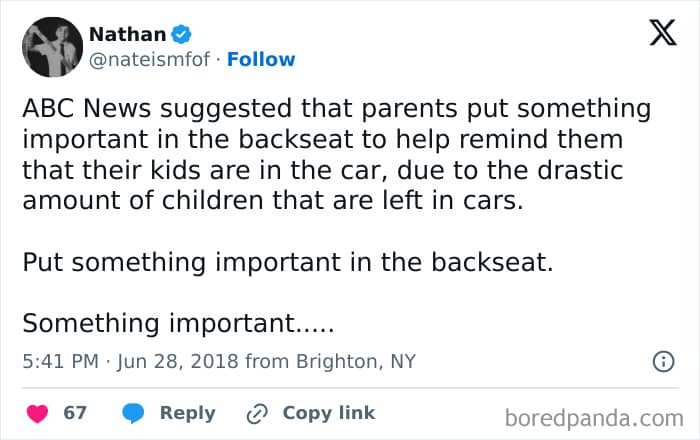Click the Follow link

click(260, 60)
